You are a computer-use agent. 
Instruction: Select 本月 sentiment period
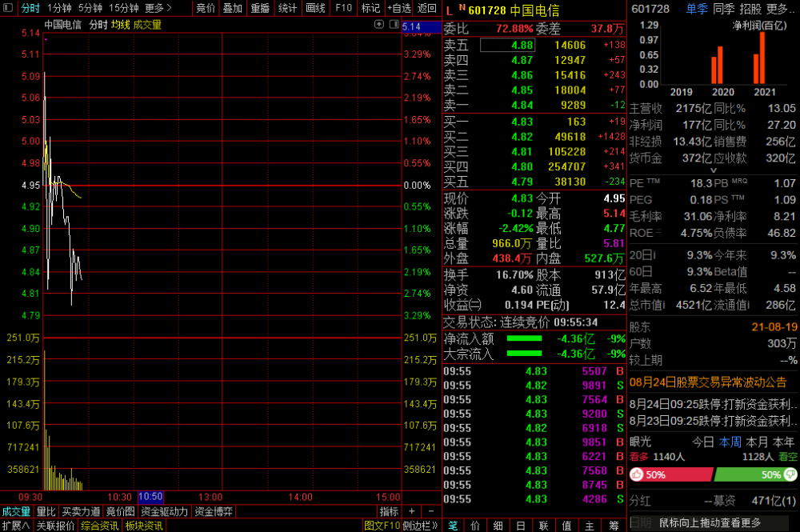tap(757, 442)
